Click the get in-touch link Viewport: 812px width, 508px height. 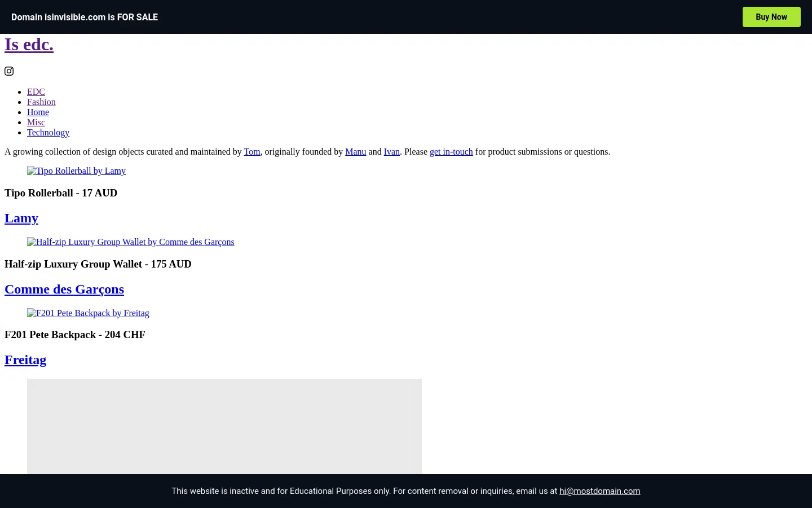click(451, 152)
